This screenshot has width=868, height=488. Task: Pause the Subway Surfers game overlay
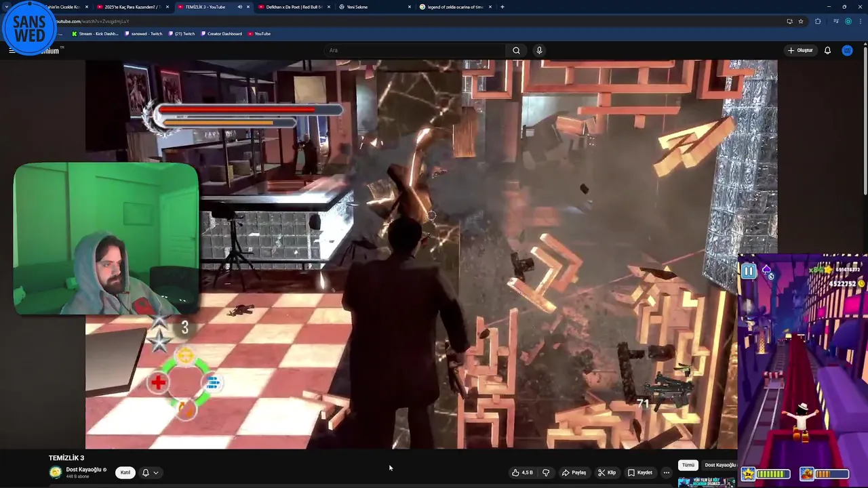click(x=748, y=272)
